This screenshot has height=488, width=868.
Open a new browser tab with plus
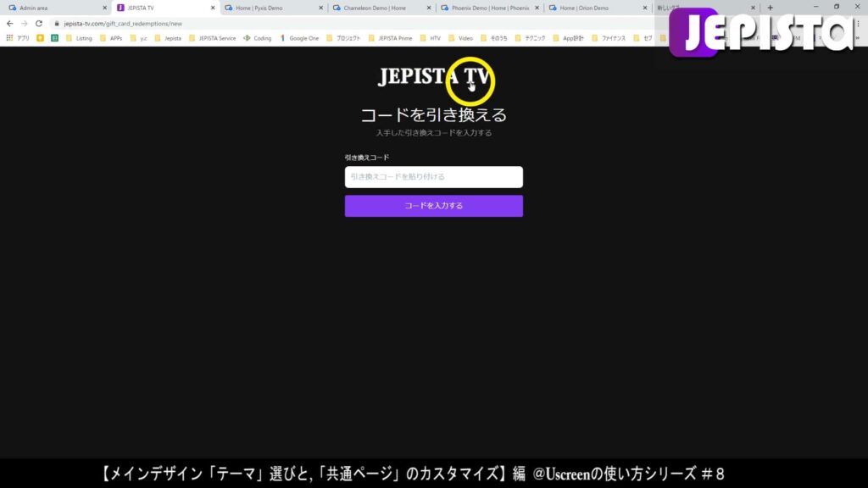(770, 8)
